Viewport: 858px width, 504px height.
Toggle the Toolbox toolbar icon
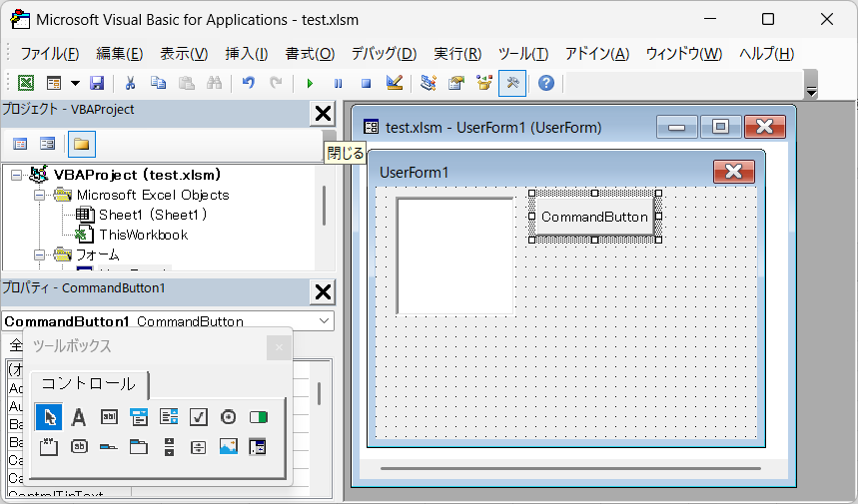[x=512, y=83]
